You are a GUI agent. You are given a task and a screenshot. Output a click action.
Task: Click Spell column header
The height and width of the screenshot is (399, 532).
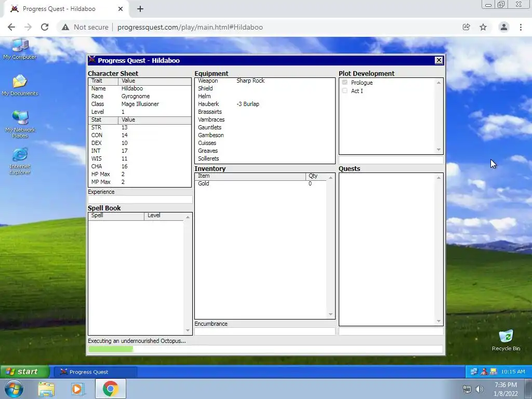coord(116,216)
